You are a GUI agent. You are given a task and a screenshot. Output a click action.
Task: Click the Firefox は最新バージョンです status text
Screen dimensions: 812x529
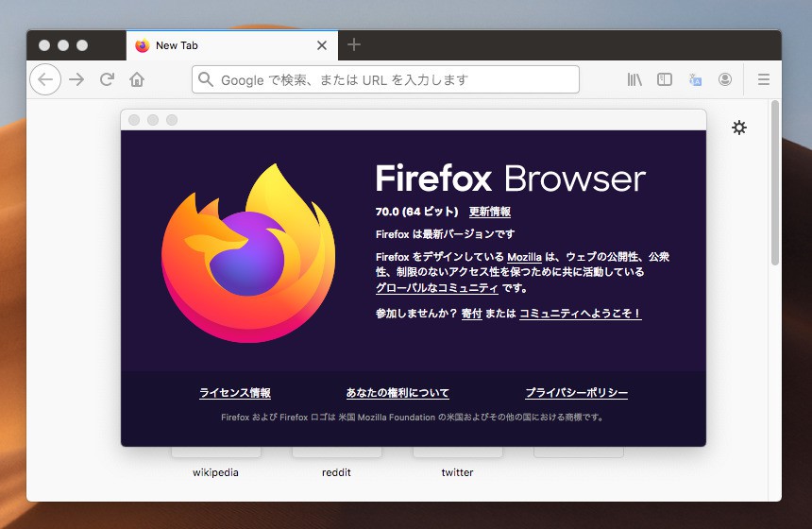(x=445, y=234)
